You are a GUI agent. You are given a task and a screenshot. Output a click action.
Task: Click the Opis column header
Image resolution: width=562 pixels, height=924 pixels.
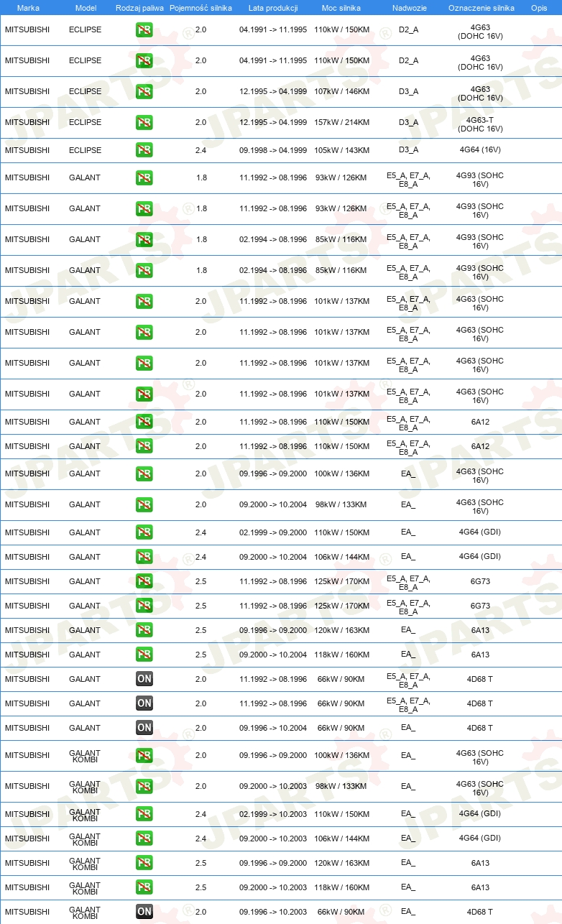(538, 8)
